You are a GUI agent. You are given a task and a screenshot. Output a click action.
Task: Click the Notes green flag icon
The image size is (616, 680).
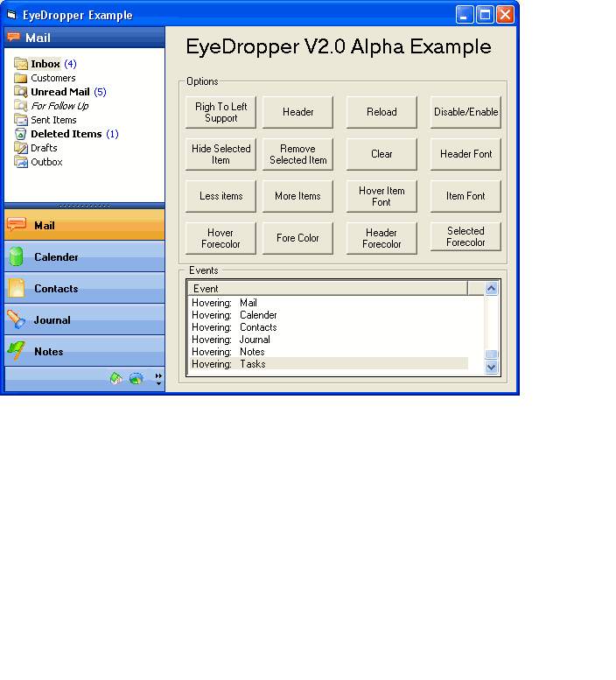pos(17,351)
